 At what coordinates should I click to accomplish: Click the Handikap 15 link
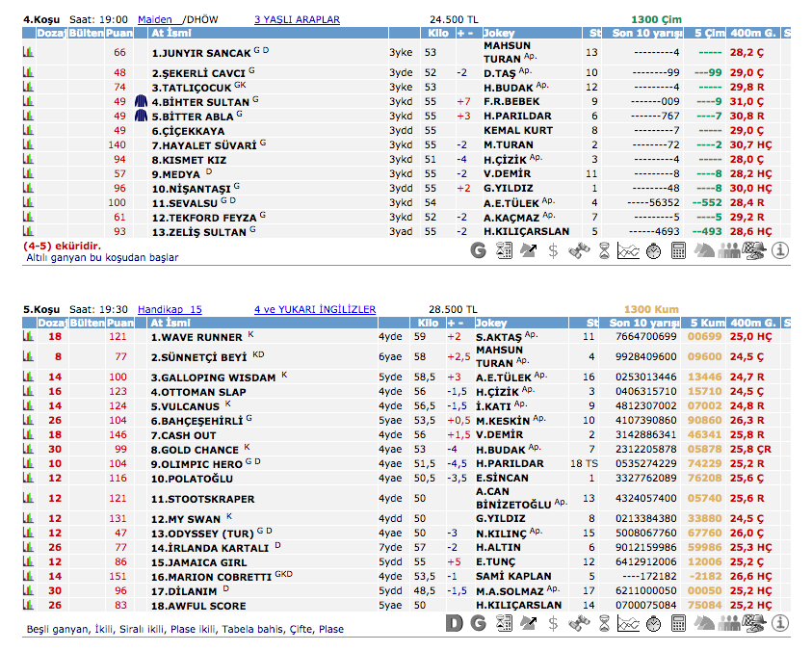(x=170, y=309)
